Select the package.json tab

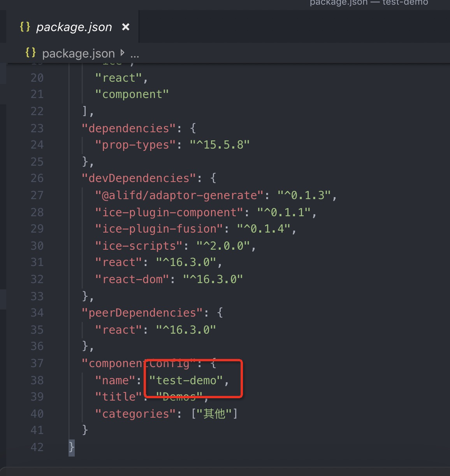(74, 27)
